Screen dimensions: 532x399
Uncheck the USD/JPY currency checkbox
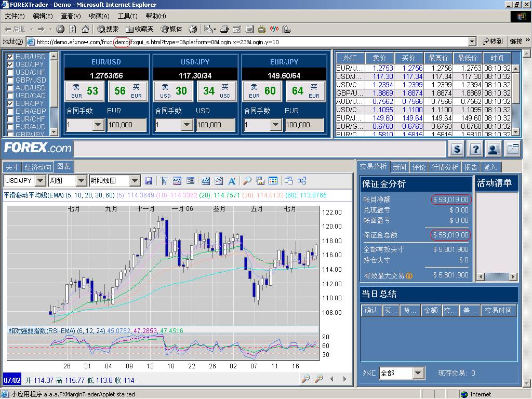[x=10, y=64]
